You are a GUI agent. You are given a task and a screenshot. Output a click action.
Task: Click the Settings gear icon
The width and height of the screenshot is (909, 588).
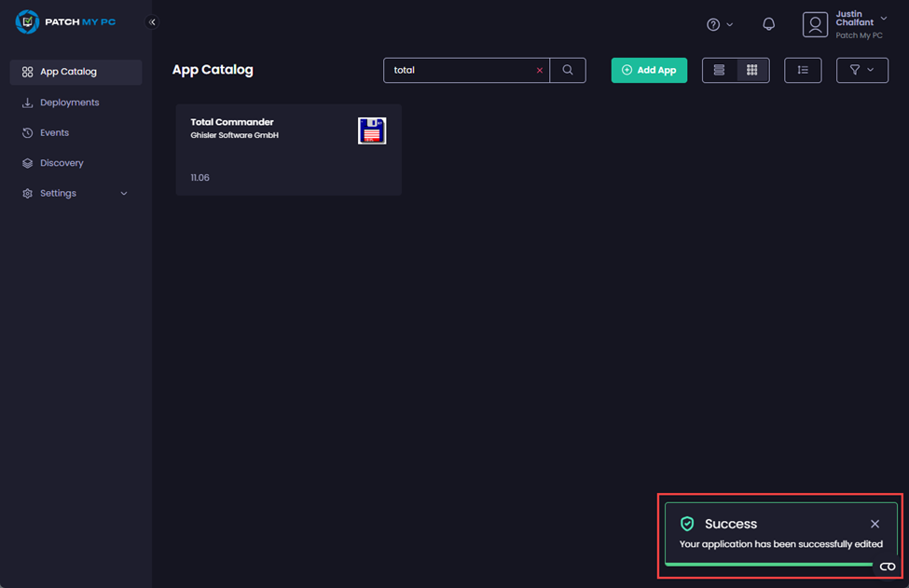click(26, 193)
